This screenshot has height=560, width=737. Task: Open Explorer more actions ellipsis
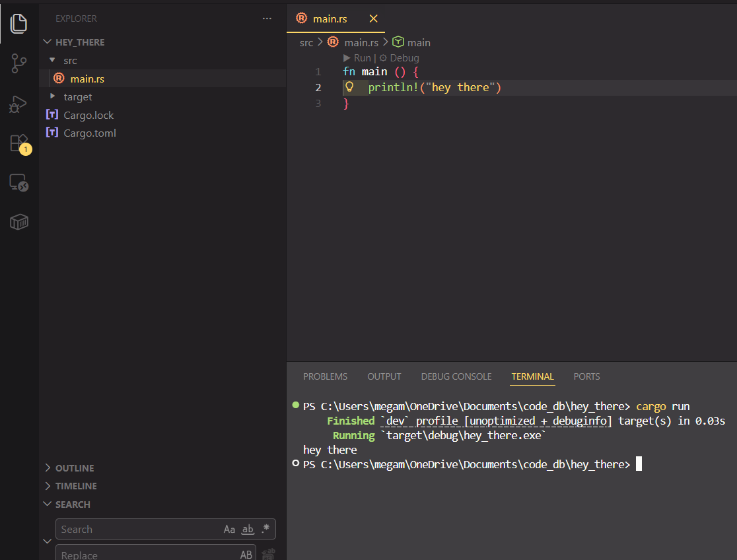click(267, 18)
